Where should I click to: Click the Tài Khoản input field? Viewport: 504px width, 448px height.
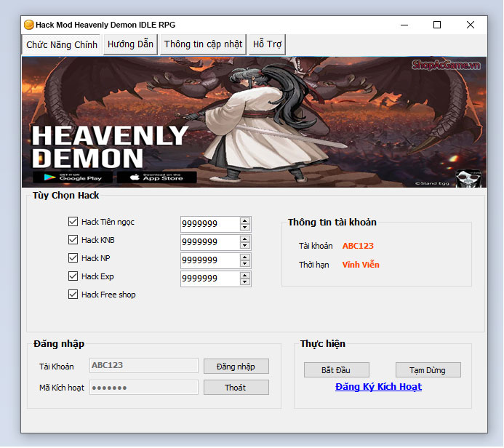[x=144, y=365]
